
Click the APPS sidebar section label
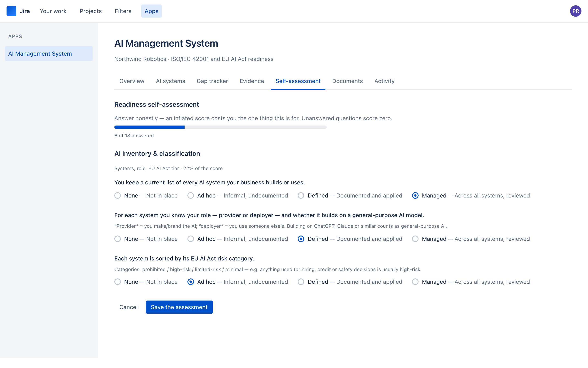(15, 36)
